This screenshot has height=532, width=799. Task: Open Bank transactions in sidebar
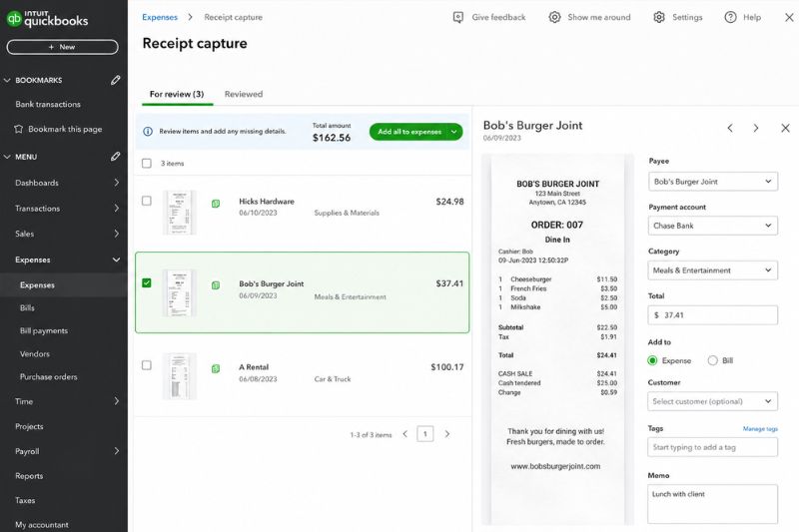pyautogui.click(x=48, y=104)
